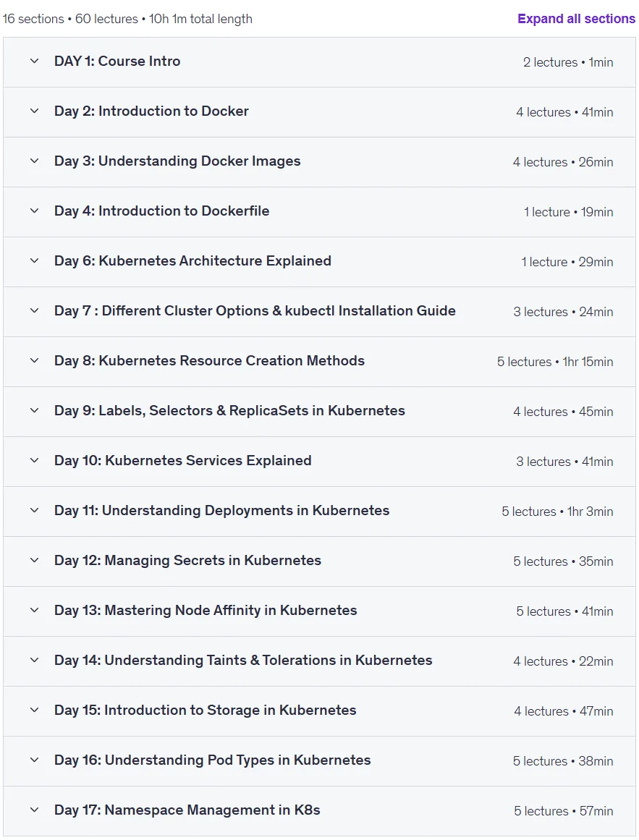The image size is (639, 840).
Task: Open chevron next to Day 3: Understanding Docker Images
Action: 34,161
